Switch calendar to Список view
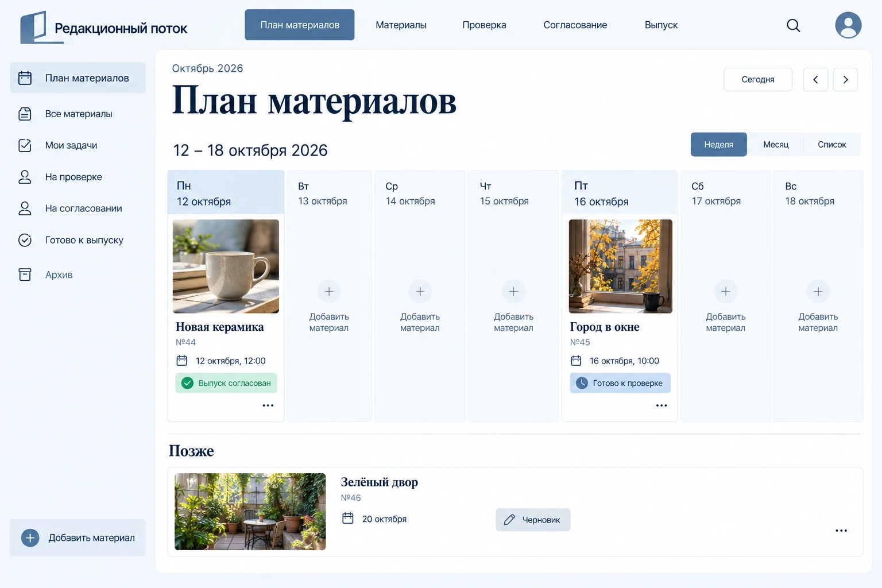The height and width of the screenshot is (588, 882). (x=832, y=145)
